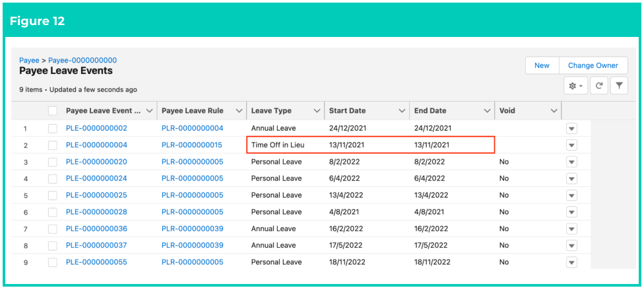Image resolution: width=644 pixels, height=288 pixels.
Task: Open the Payee-0000000000 breadcrumb link
Action: pos(82,61)
